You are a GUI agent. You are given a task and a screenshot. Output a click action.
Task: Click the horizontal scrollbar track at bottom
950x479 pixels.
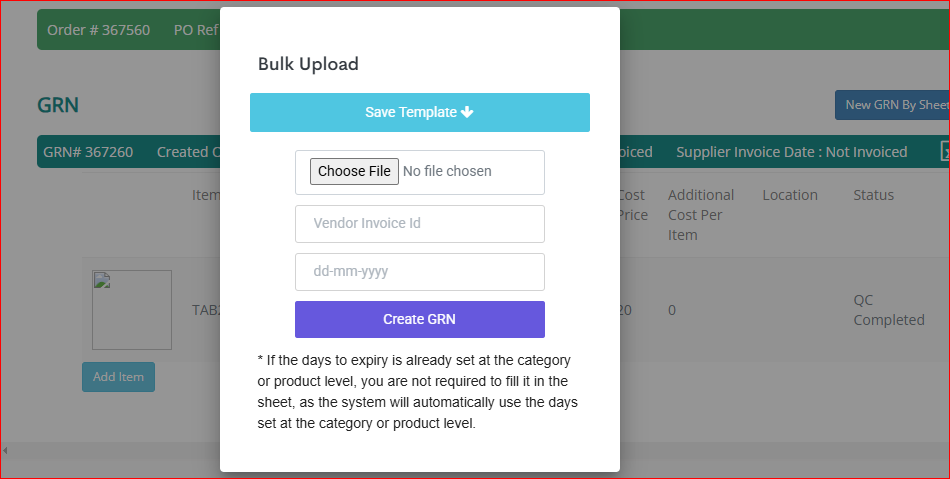tap(115, 450)
